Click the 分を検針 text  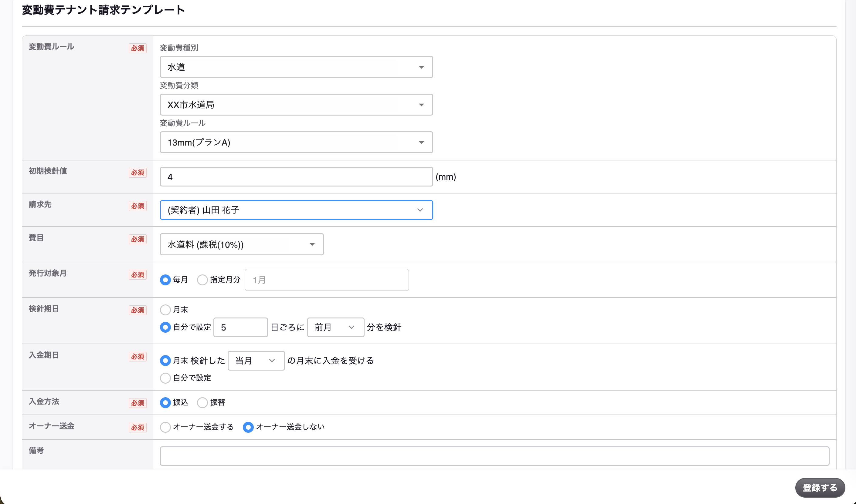point(384,328)
